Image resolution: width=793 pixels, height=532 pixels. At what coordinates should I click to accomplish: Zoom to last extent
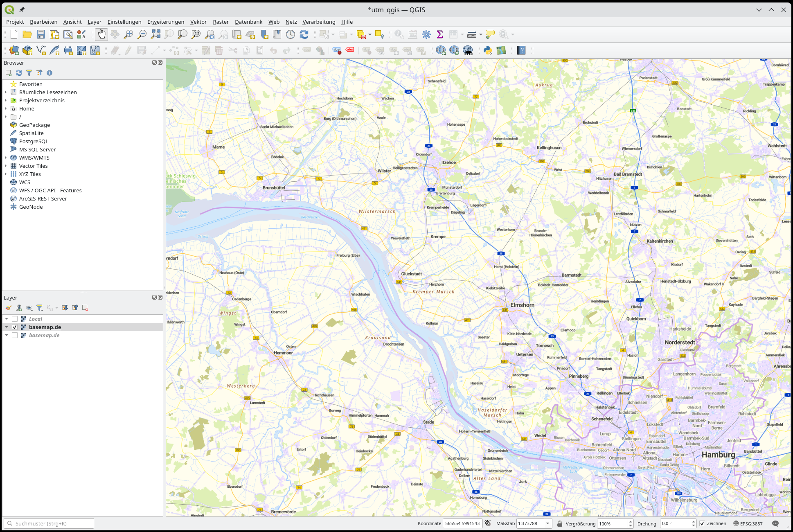(x=210, y=34)
